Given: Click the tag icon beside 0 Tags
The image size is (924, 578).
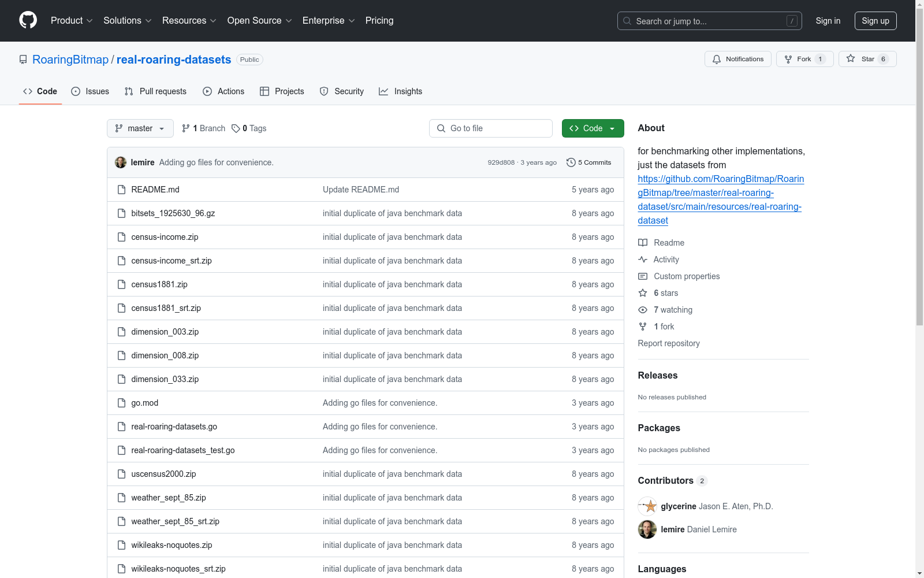Looking at the screenshot, I should tap(236, 128).
